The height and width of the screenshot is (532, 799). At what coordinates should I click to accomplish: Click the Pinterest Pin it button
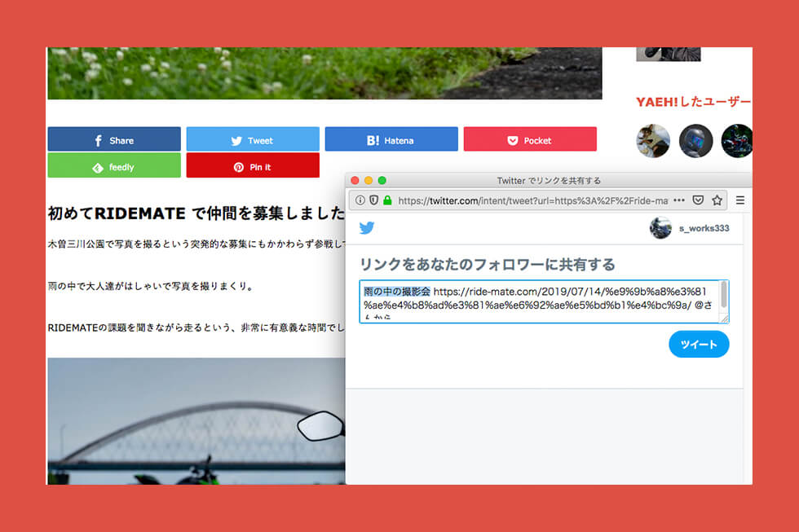click(x=253, y=165)
